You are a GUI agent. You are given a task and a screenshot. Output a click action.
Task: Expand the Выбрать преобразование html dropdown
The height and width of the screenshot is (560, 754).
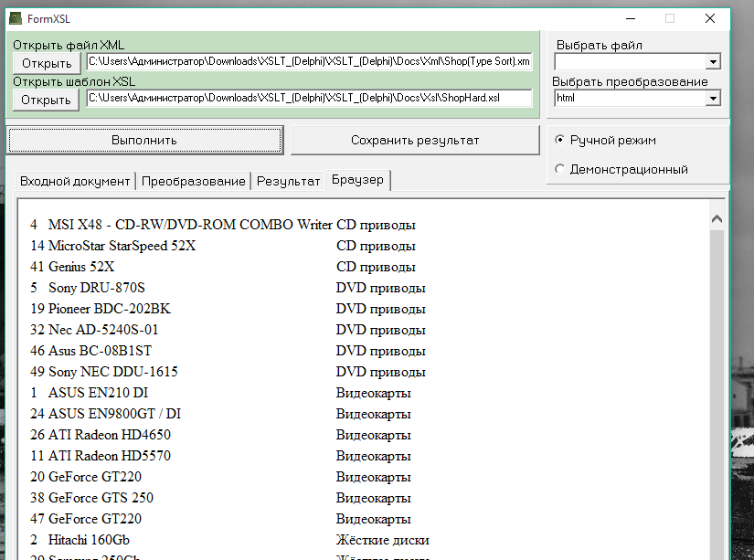[713, 98]
